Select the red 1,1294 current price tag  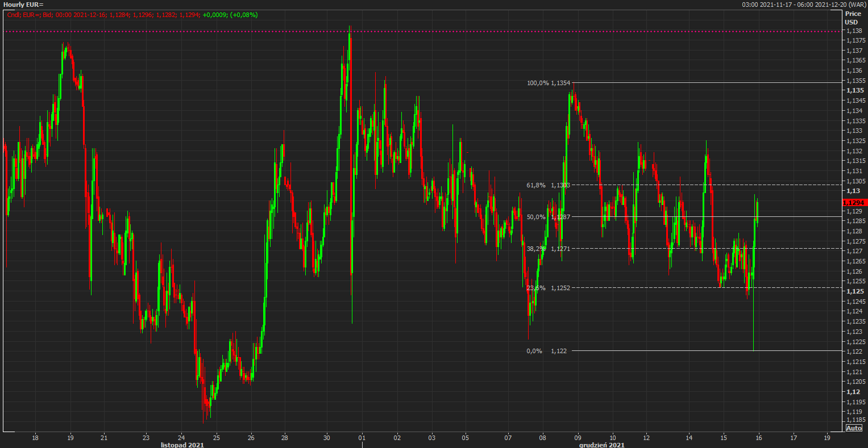[854, 203]
